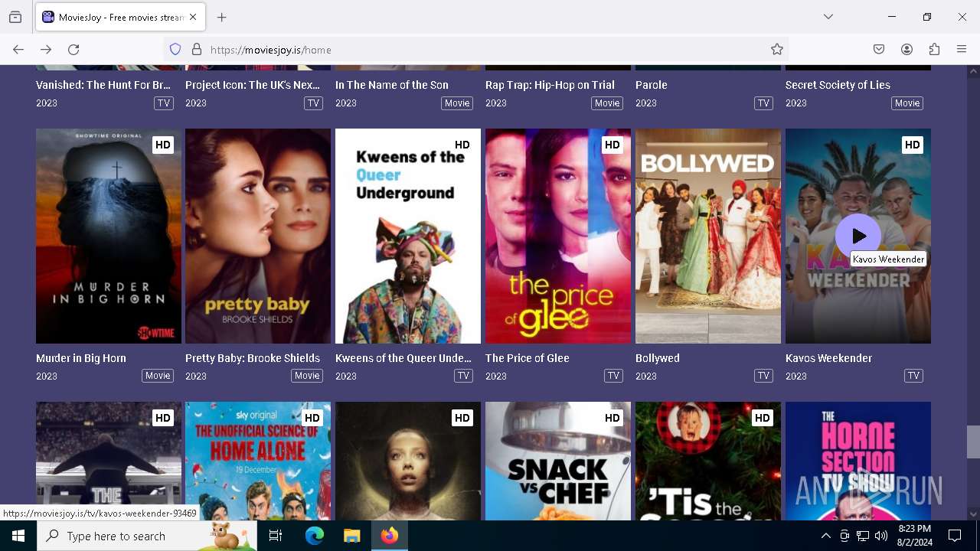Click the TV badge under Kavos Weekender
Image resolution: width=980 pixels, height=551 pixels.
tap(913, 376)
